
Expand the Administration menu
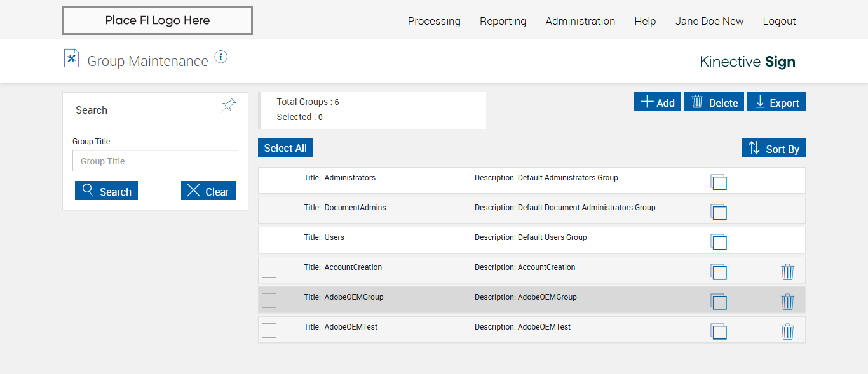(x=580, y=21)
